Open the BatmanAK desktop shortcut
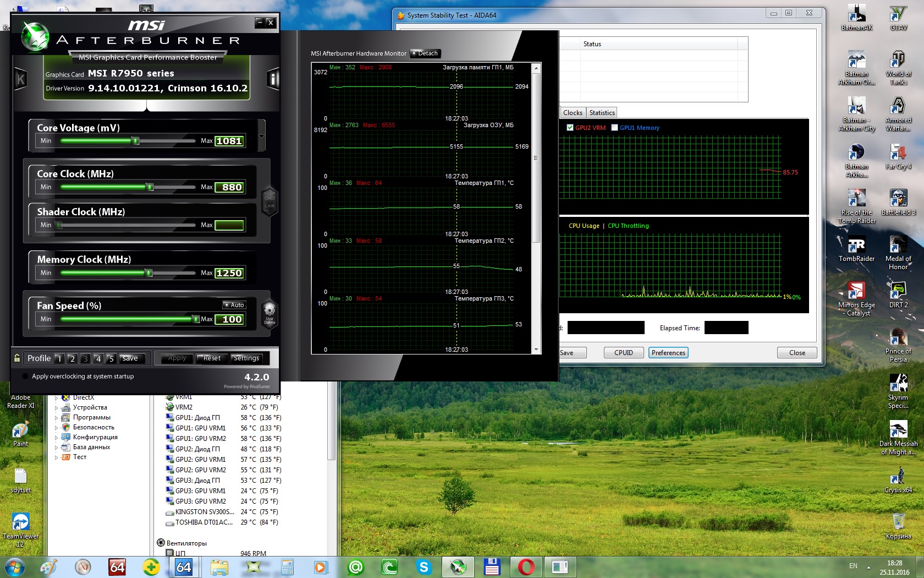Image resolution: width=924 pixels, height=578 pixels. tap(856, 18)
